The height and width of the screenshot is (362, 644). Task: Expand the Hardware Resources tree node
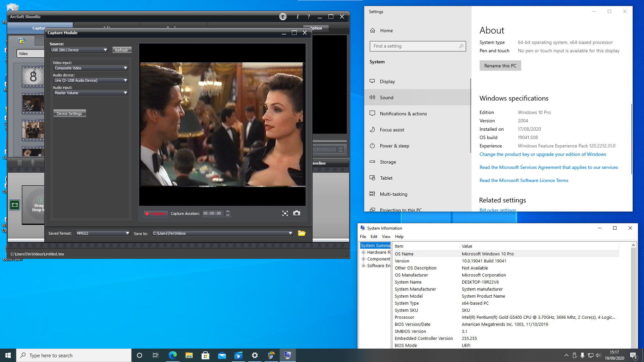point(364,252)
